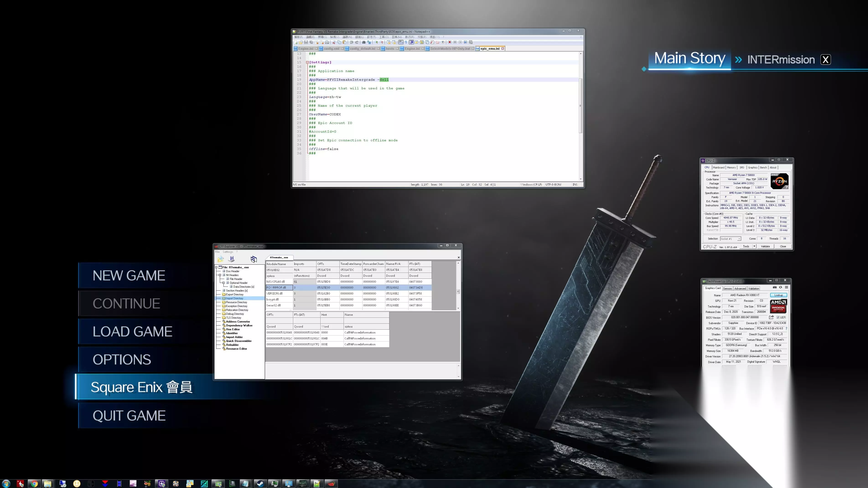
Task: Open Steam from the taskbar
Action: click(260, 484)
